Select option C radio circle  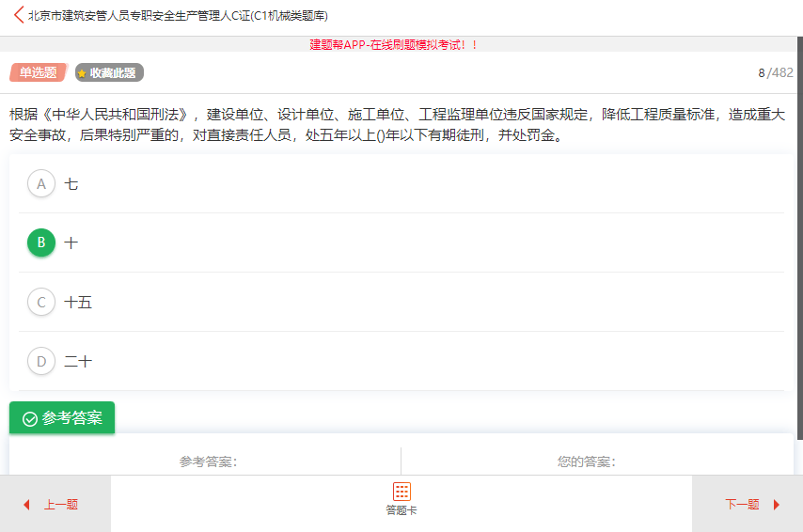pyautogui.click(x=41, y=302)
